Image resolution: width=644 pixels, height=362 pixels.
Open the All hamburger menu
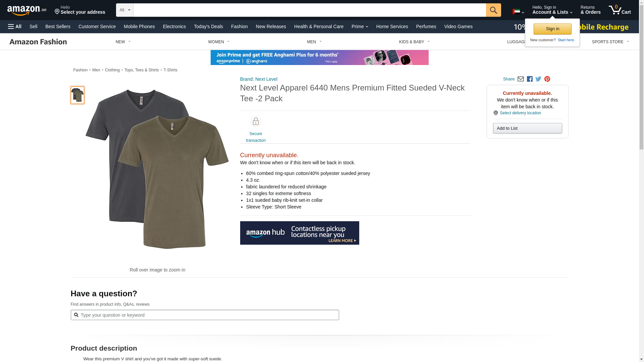click(x=15, y=26)
